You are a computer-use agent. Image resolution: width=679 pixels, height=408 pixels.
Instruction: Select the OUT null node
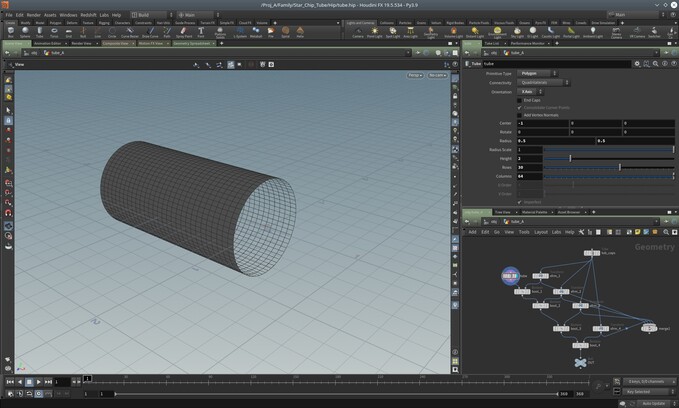tap(581, 363)
